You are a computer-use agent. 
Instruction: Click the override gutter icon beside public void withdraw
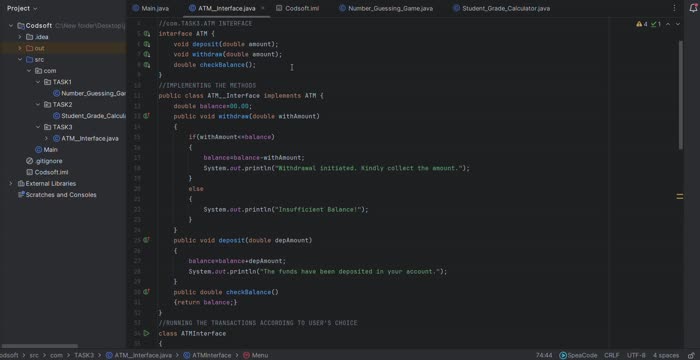pyautogui.click(x=146, y=116)
